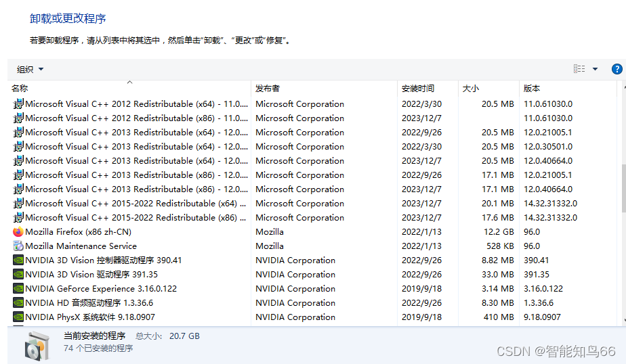This screenshot has width=626, height=364.
Task: Click the NVIDIA HD audio driver icon
Action: [18, 303]
